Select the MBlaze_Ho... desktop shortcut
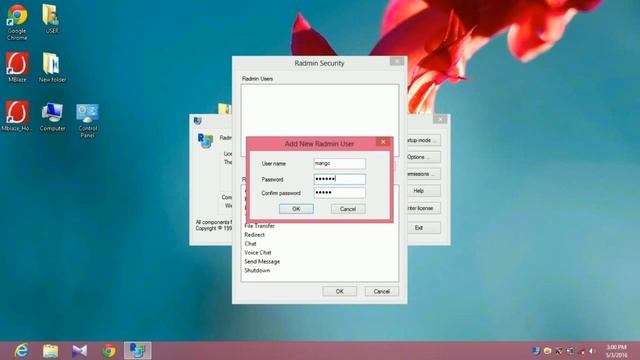 tap(17, 116)
